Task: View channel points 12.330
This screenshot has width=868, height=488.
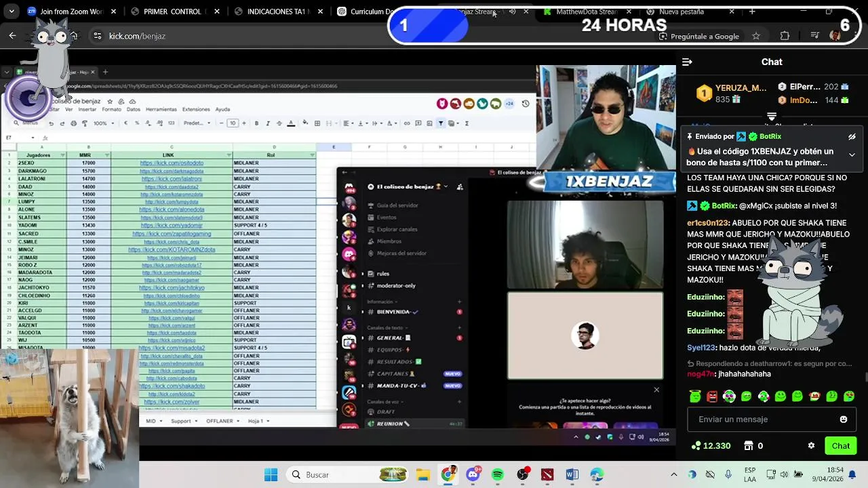Action: coord(711,445)
